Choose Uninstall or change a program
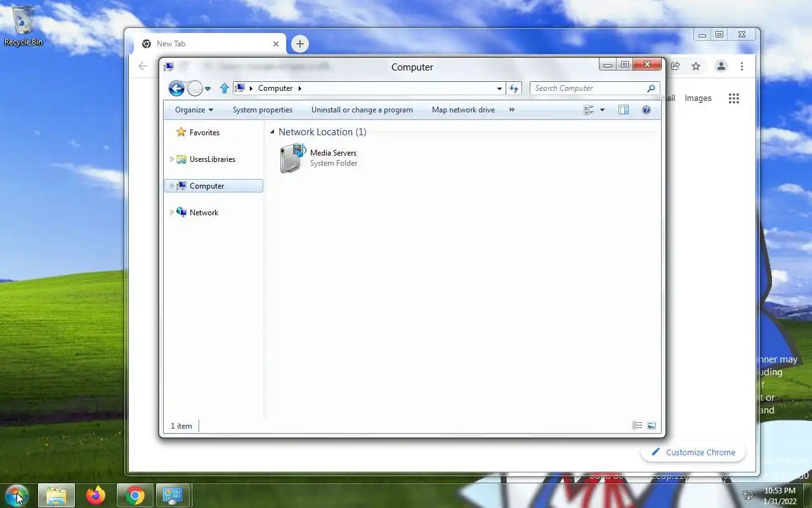The width and height of the screenshot is (812, 508). click(362, 110)
